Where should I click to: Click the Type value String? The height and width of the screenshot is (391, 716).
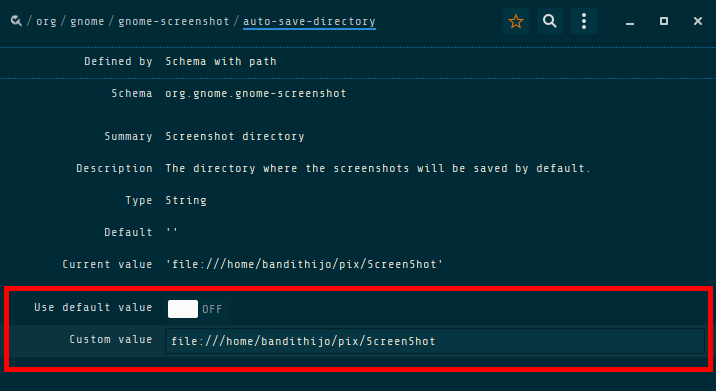tap(186, 201)
